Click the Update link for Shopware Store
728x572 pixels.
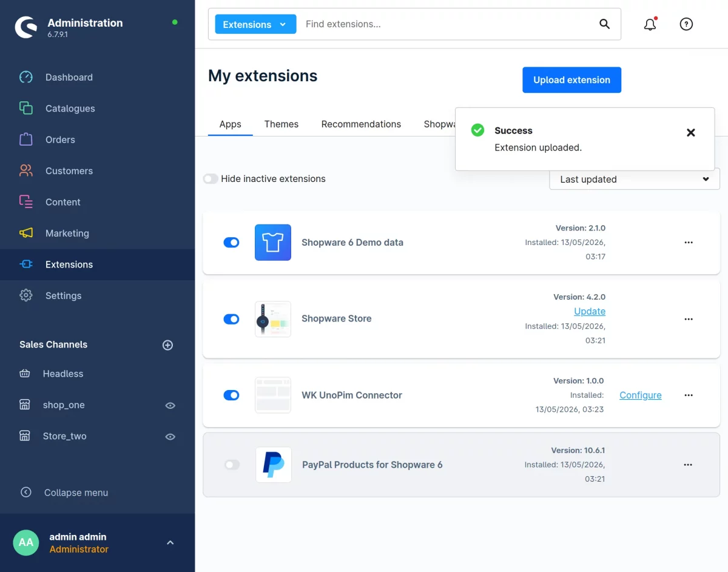click(x=590, y=311)
